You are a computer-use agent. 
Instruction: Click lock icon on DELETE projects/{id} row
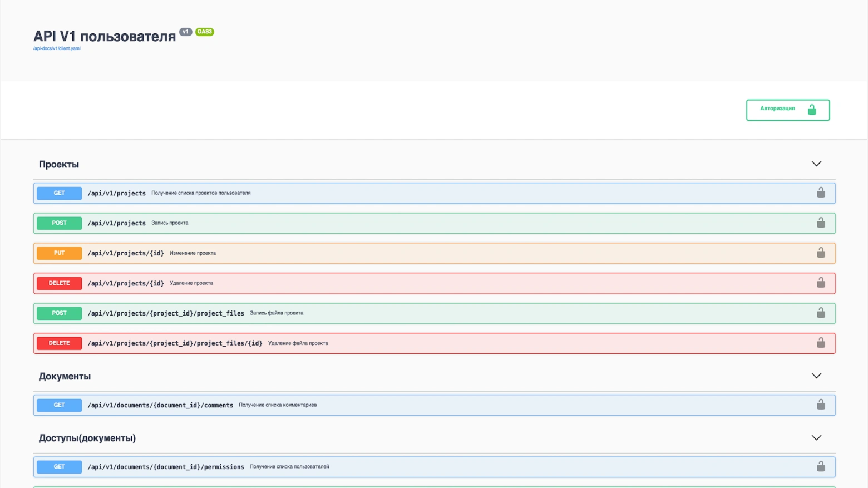pyautogui.click(x=821, y=283)
